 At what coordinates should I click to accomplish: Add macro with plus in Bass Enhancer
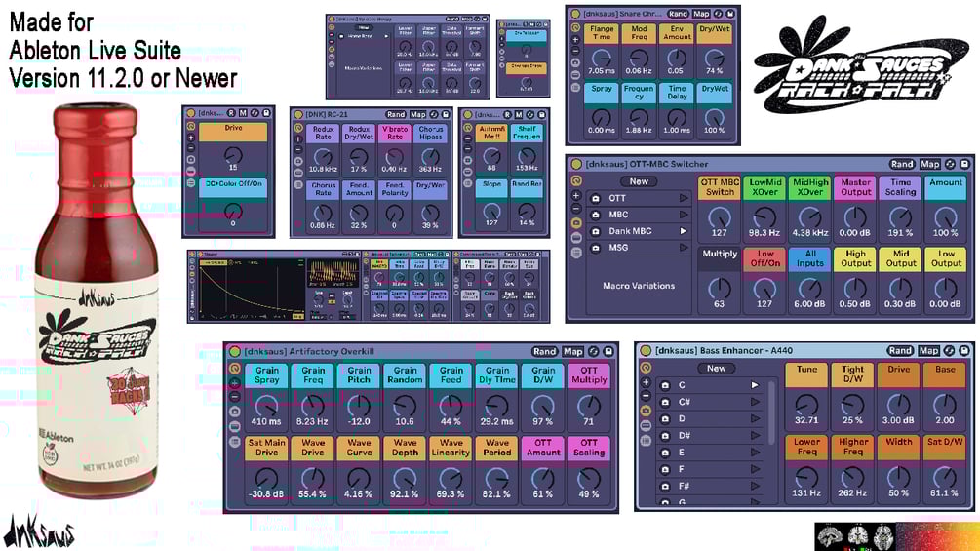click(647, 382)
